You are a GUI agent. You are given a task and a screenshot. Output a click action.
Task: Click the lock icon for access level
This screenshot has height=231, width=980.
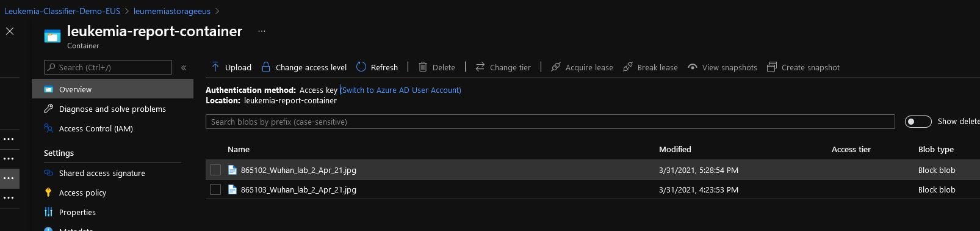tap(266, 67)
